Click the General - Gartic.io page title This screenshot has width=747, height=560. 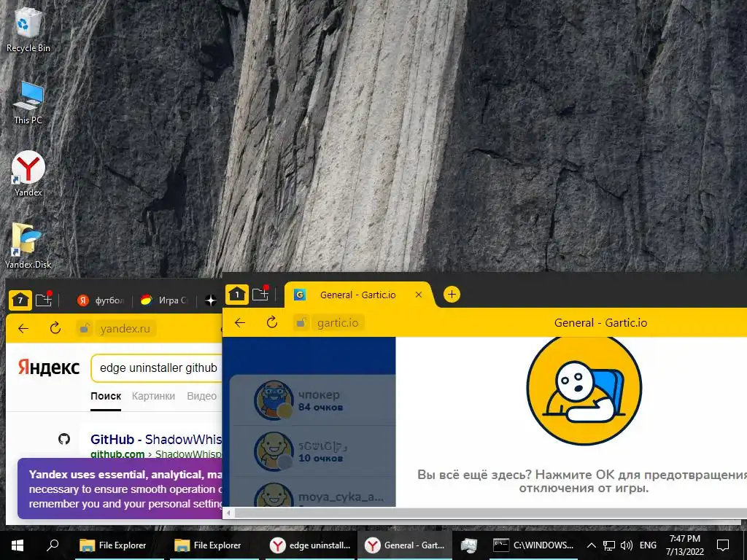pyautogui.click(x=600, y=323)
